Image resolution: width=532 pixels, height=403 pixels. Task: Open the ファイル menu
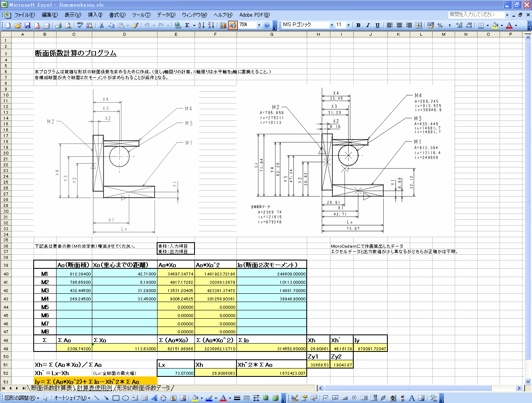[25, 15]
